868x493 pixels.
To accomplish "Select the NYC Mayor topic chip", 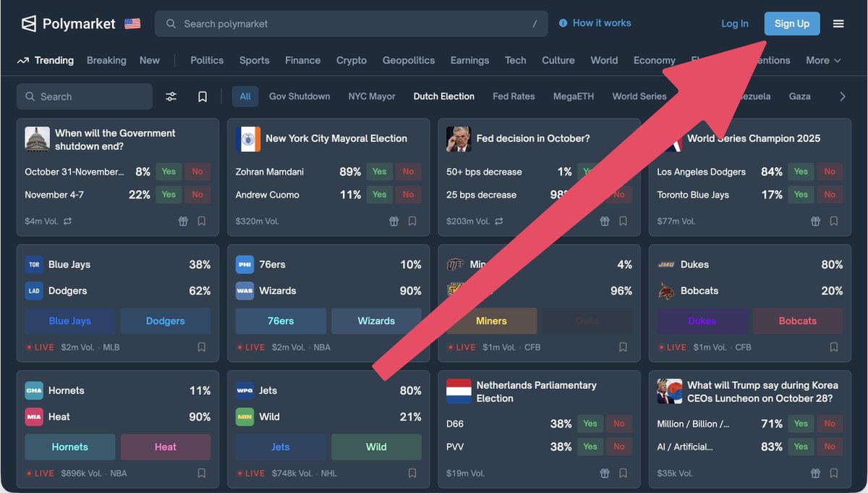I will tap(372, 96).
